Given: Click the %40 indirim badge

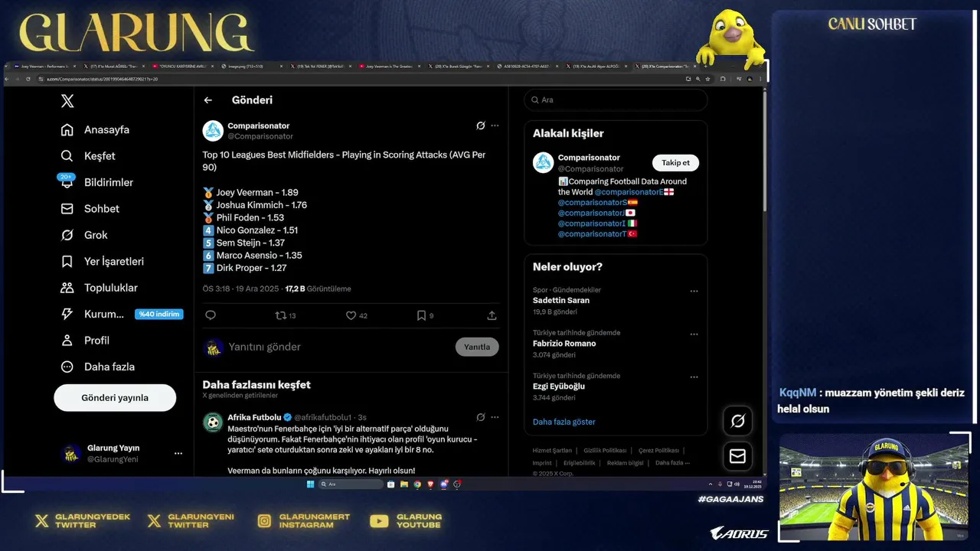Looking at the screenshot, I should pos(159,315).
